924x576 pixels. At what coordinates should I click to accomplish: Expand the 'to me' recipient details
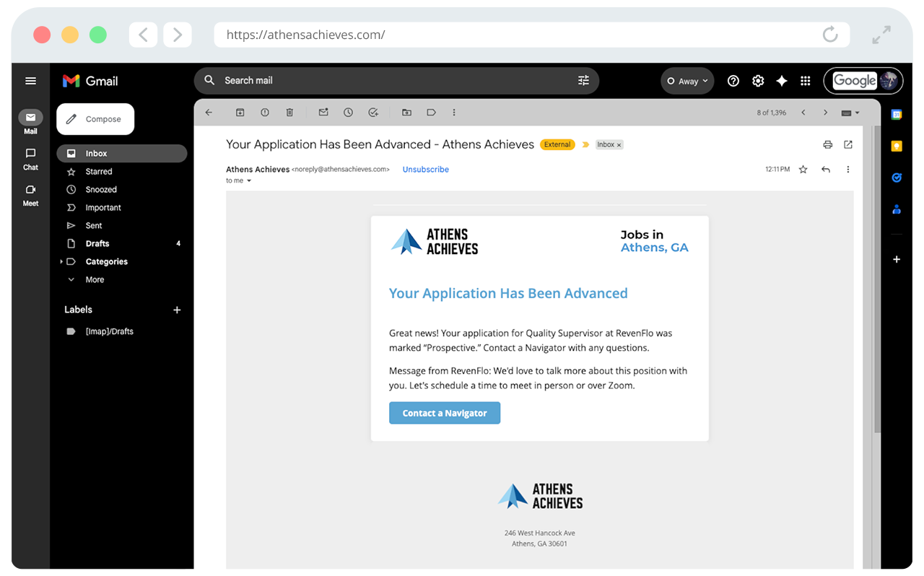click(249, 181)
